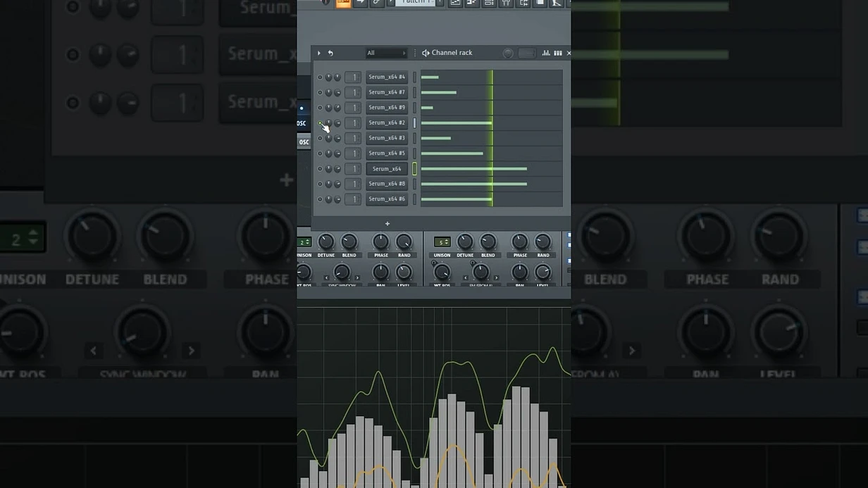Click the pan knob of Serum_x64 #4
Viewport: 868px width, 488px height.
tap(328, 77)
